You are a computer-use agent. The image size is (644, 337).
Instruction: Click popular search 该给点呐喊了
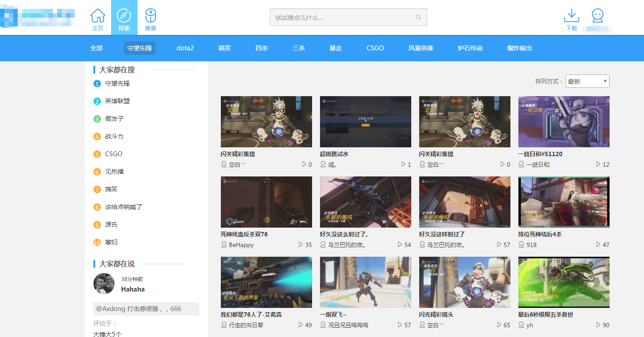tap(124, 207)
